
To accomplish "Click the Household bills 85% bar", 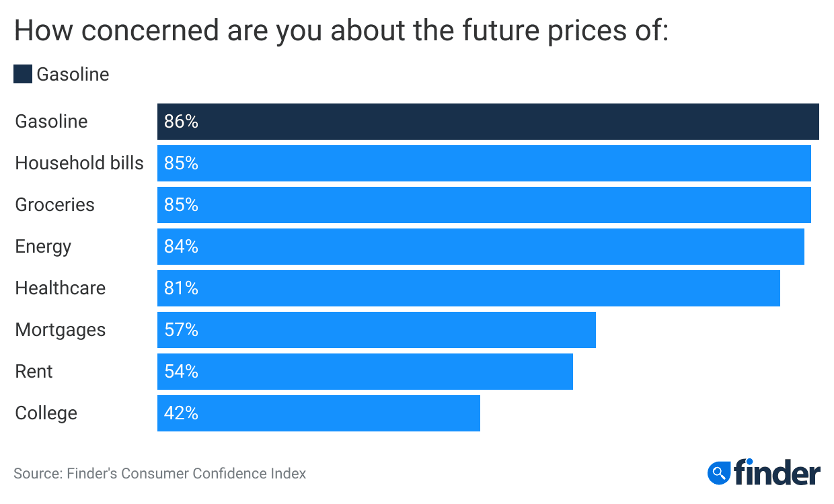I will (484, 163).
